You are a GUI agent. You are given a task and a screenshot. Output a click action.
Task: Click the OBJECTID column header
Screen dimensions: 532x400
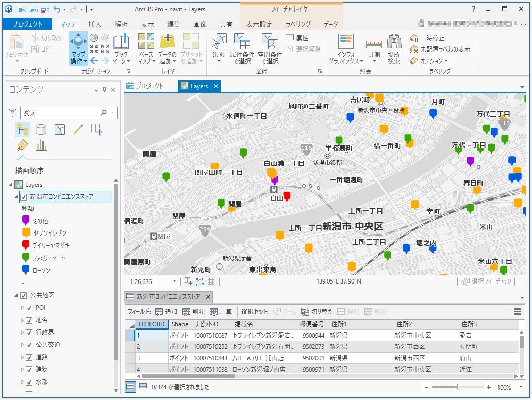click(x=152, y=324)
